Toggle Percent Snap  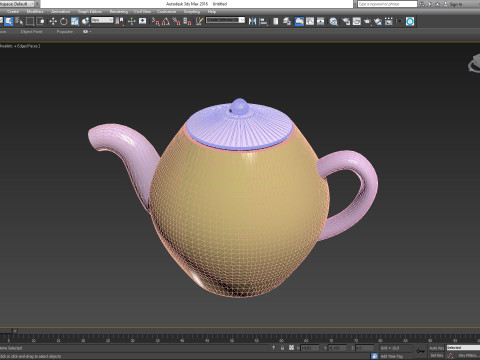(176, 21)
